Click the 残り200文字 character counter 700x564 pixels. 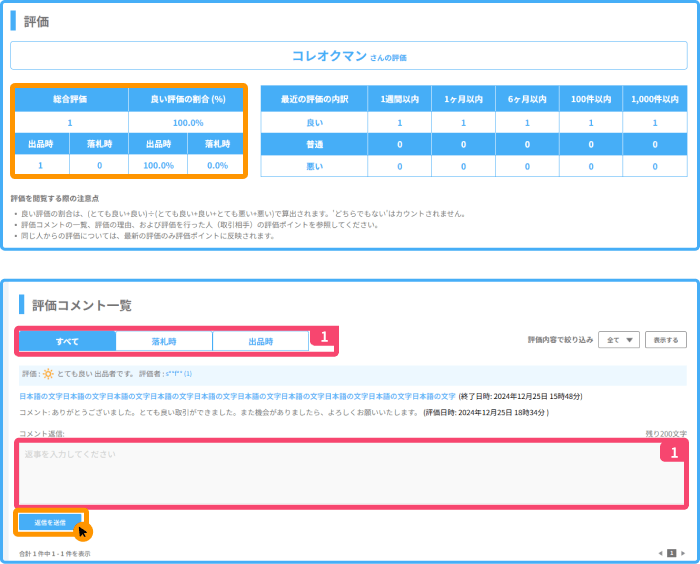click(x=666, y=434)
